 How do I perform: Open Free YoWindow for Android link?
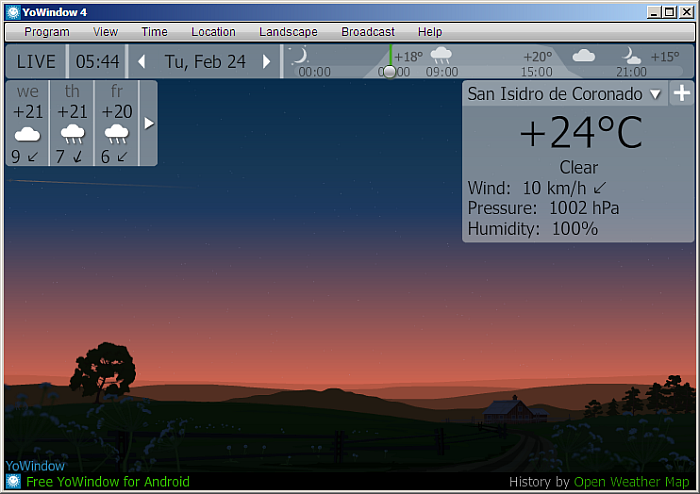tap(108, 482)
